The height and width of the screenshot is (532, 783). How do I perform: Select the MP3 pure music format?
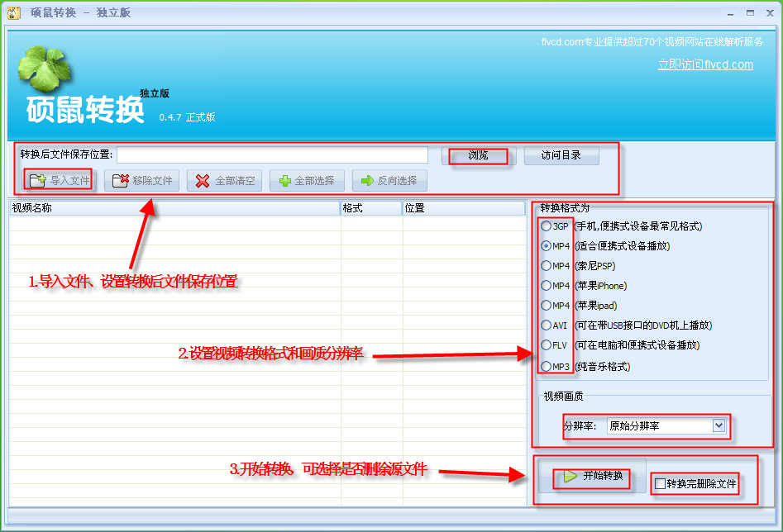point(546,366)
